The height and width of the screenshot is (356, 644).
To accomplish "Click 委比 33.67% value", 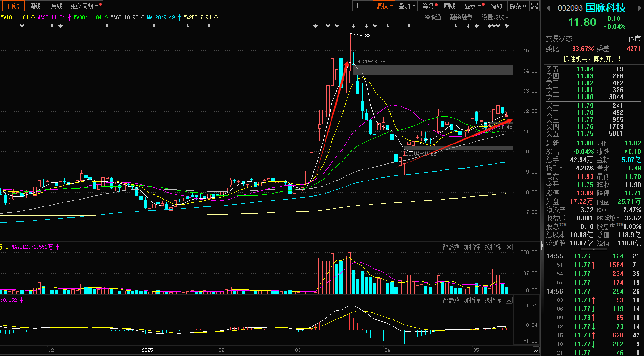I will 583,49.
